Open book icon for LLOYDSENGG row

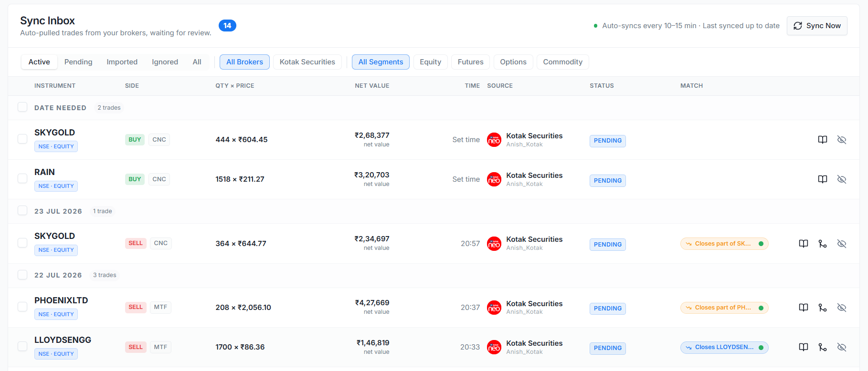(x=804, y=347)
